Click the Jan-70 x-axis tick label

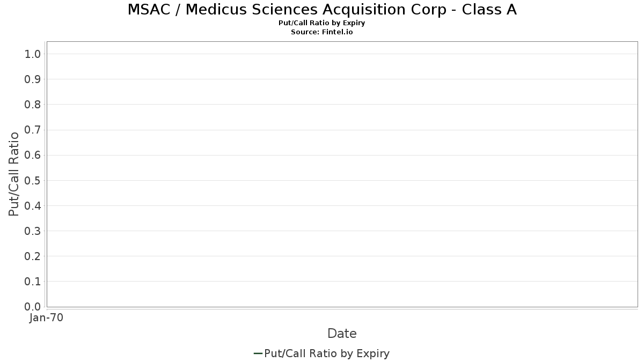coord(47,318)
